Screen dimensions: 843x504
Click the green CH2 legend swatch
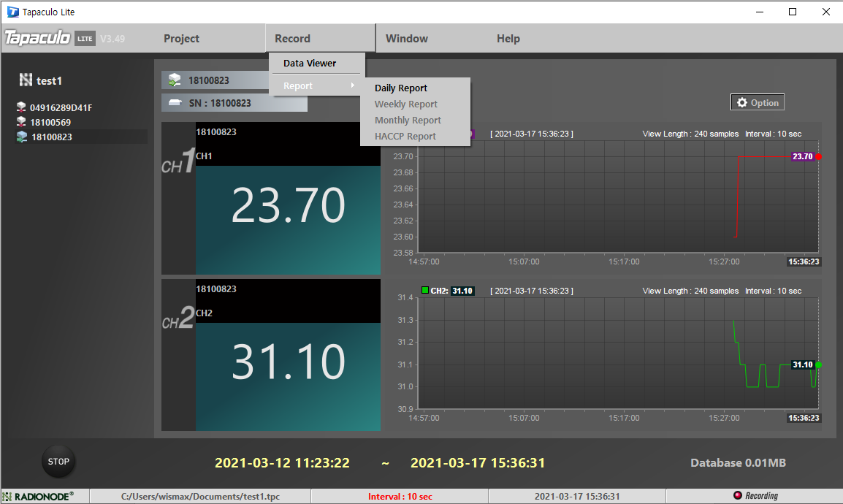(424, 290)
